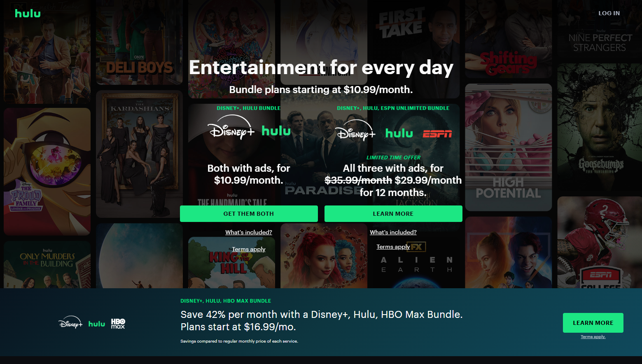Image resolution: width=642 pixels, height=364 pixels.
Task: Open Terms apply under Get Them Both
Action: pyautogui.click(x=249, y=249)
